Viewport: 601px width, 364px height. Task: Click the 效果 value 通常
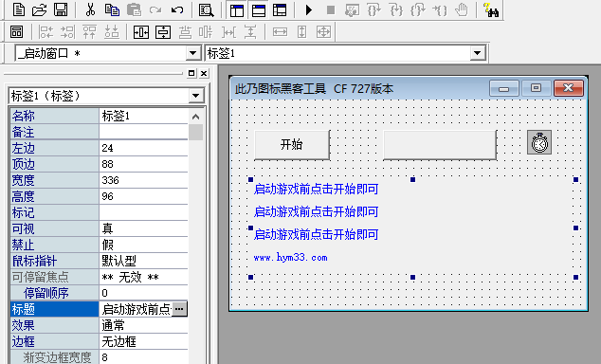point(144,325)
